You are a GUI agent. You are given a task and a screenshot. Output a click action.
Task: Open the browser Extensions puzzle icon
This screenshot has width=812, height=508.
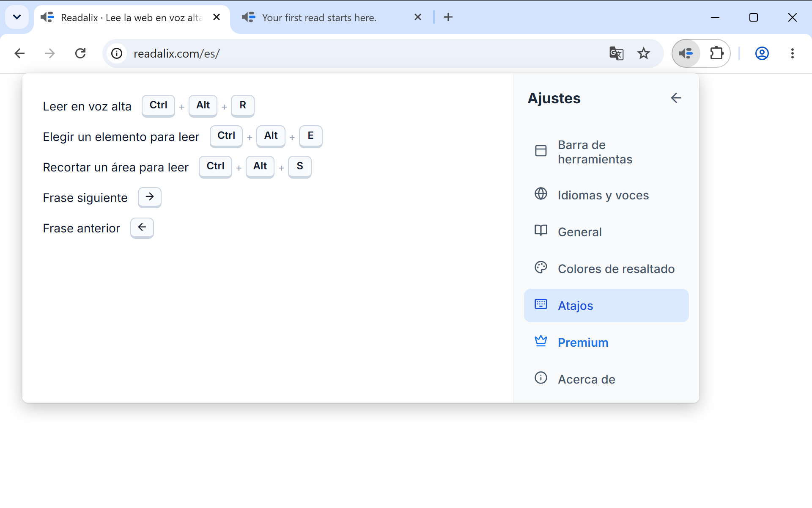(716, 53)
